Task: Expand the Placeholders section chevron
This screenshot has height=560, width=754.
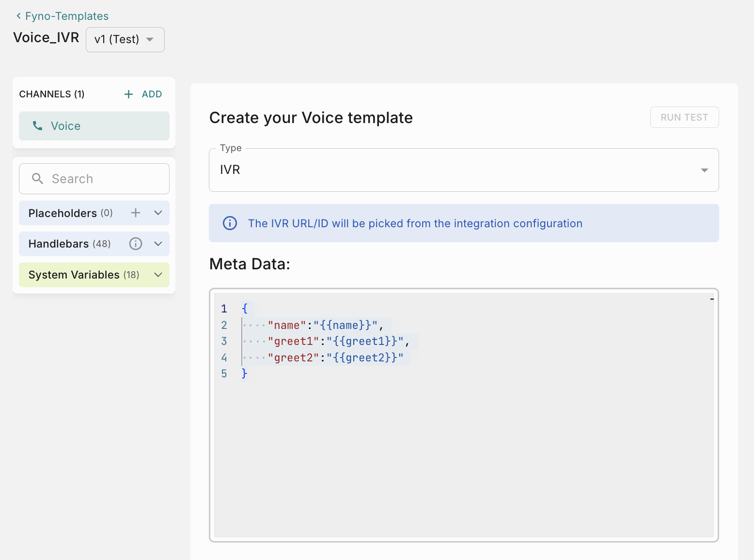Action: coord(158,213)
